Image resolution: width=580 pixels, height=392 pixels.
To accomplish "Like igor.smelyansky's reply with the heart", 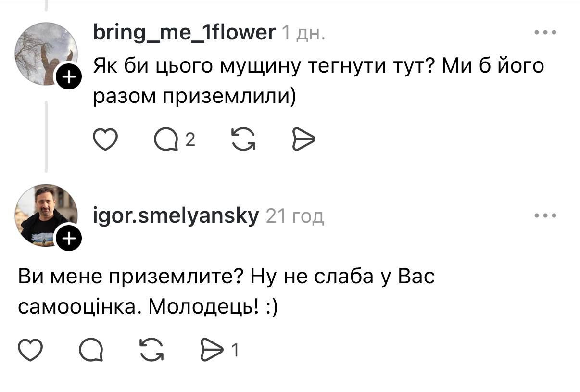I will 30,350.
